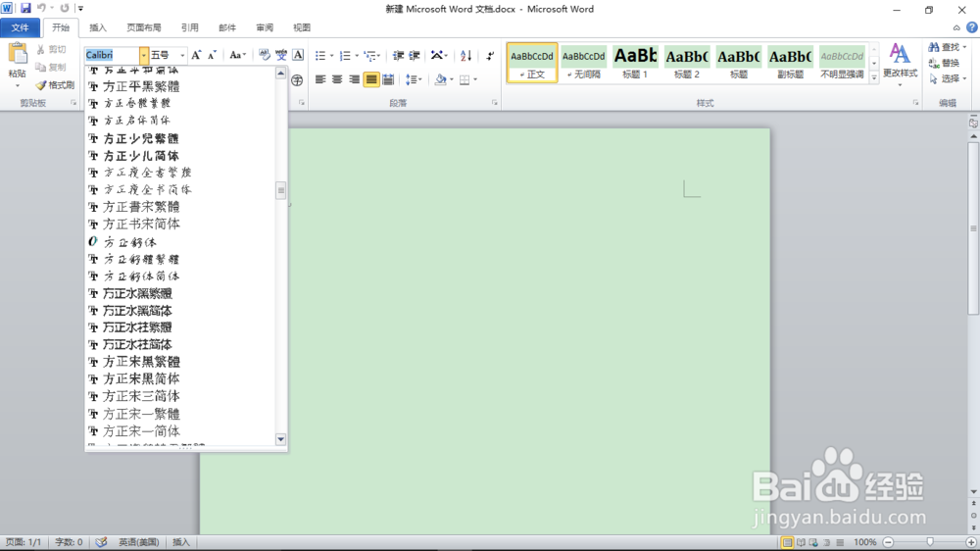The height and width of the screenshot is (551, 980).
Task: Open the Clipboard (剪贴板) dialog launcher
Action: (73, 103)
